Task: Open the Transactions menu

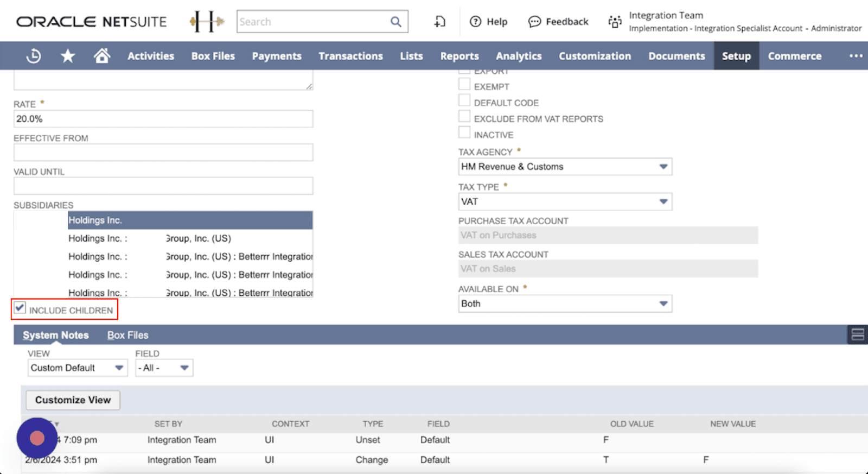Action: (x=350, y=56)
